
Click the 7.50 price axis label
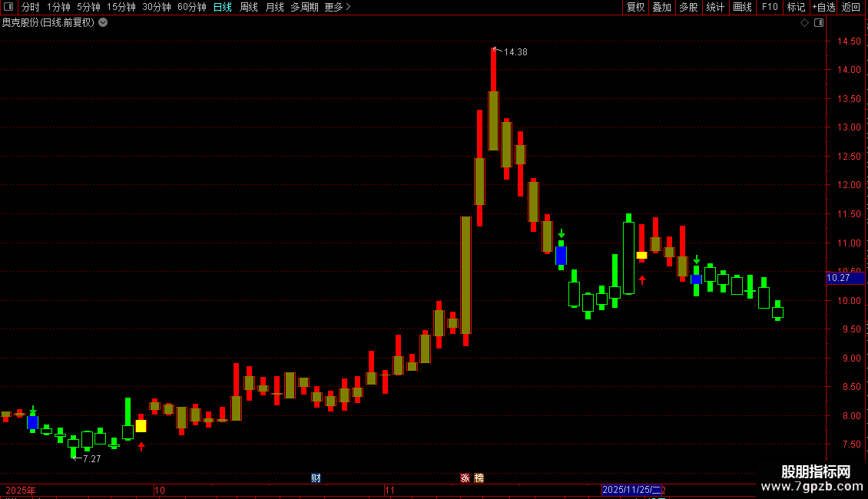click(x=851, y=444)
